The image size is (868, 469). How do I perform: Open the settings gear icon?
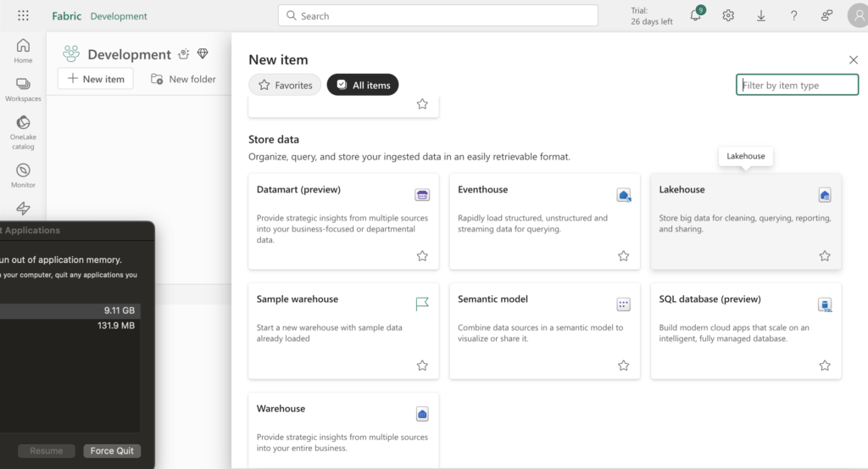coord(728,15)
